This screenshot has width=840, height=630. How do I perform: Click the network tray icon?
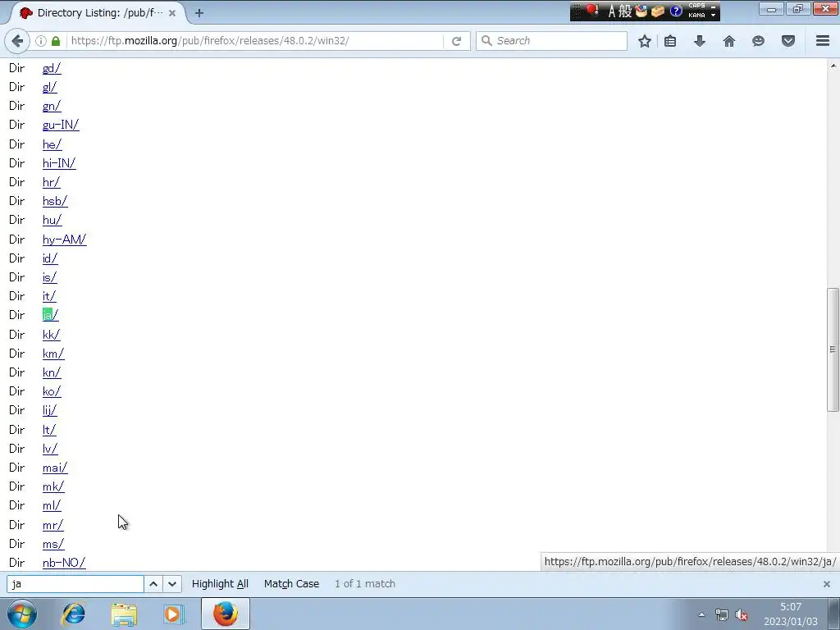pos(722,615)
